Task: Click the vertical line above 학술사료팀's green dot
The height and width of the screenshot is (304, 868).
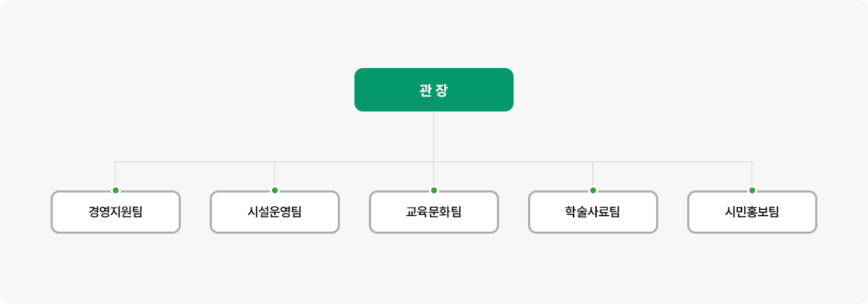Action: pos(593,174)
